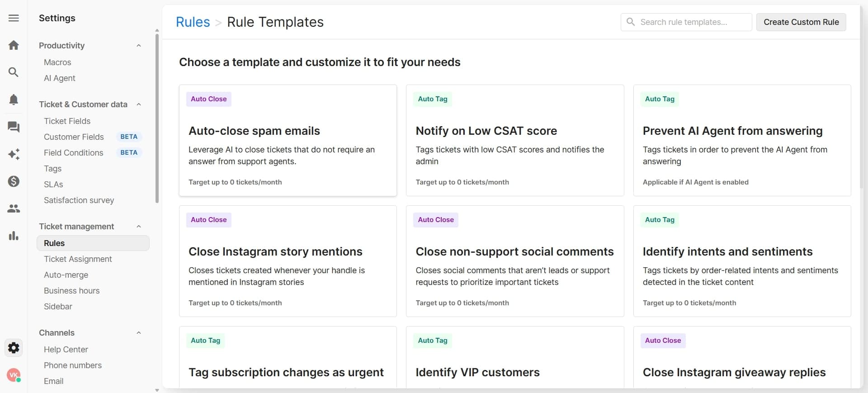Viewport: 868px width, 393px height.
Task: Follow the Rules breadcrumb link
Action: click(193, 22)
